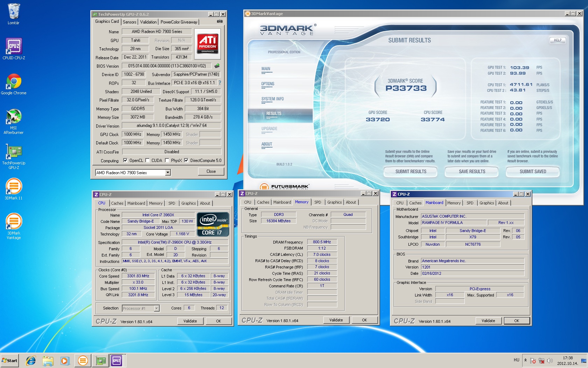Click the BIOS save chip icon

[x=217, y=66]
